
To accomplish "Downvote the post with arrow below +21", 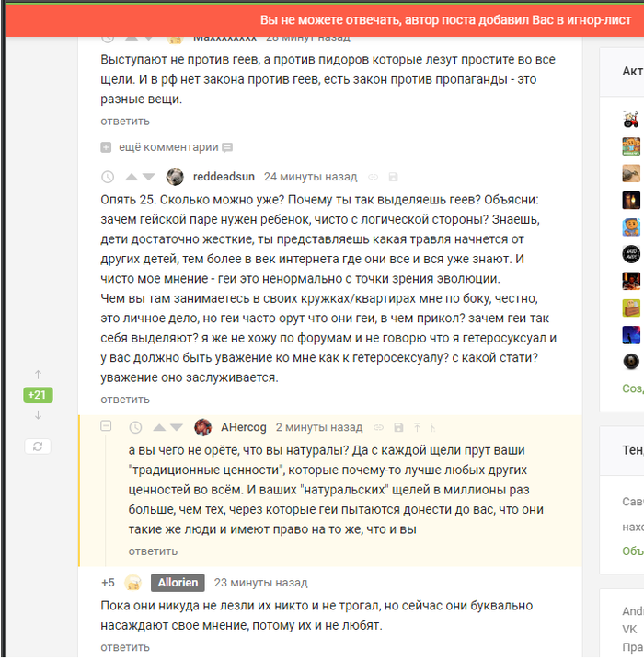I will pos(38,415).
